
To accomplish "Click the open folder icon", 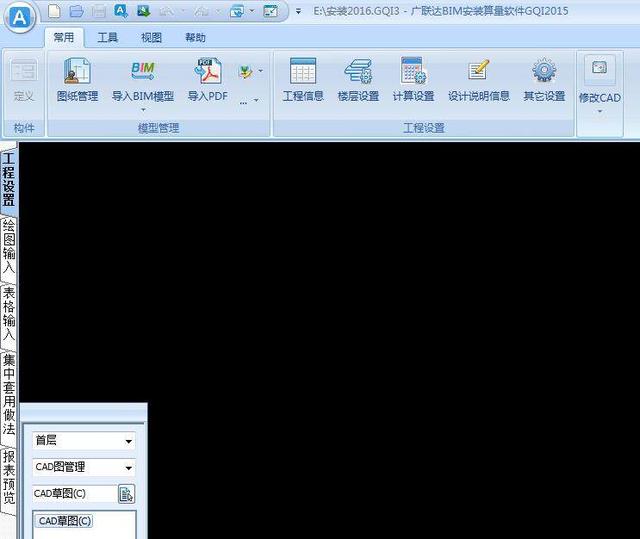I will [76, 11].
